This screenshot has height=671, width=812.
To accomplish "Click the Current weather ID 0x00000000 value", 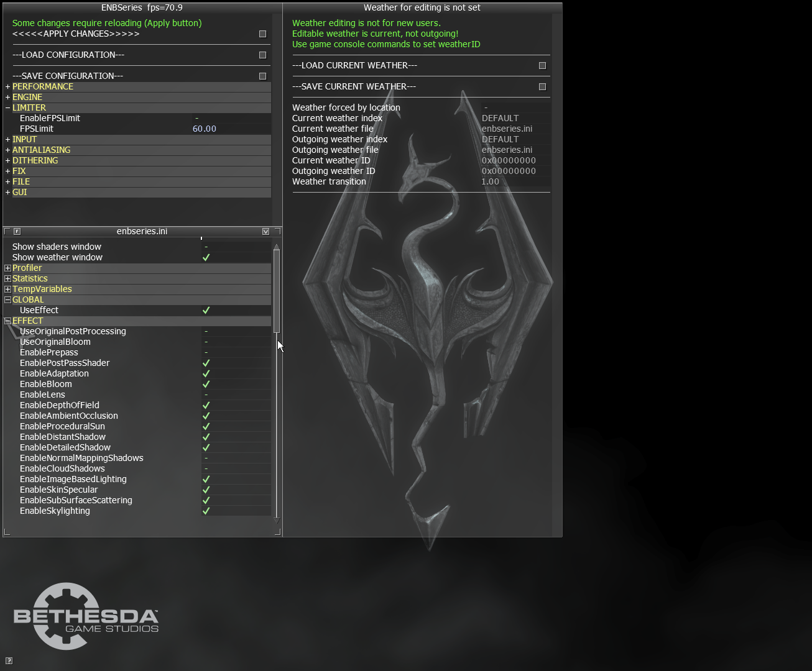I will 515,160.
